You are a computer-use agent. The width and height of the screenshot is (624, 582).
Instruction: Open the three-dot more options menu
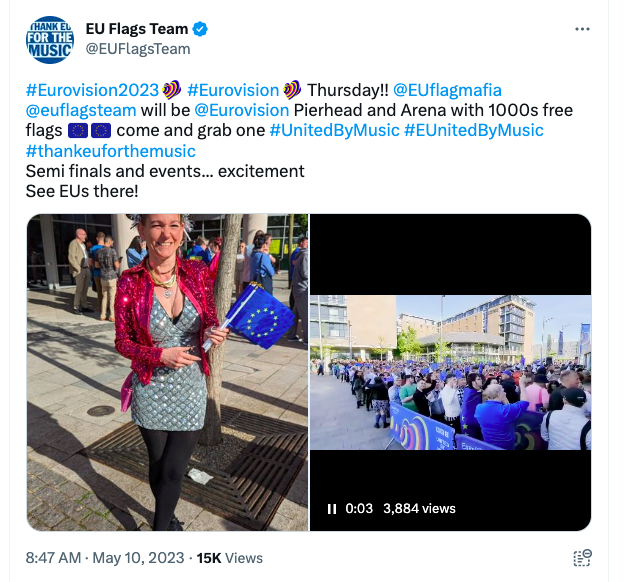[582, 29]
